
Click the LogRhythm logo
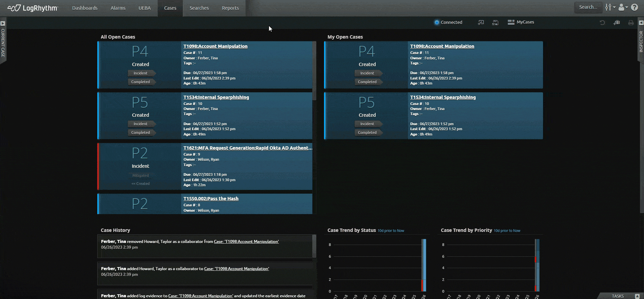coord(33,8)
